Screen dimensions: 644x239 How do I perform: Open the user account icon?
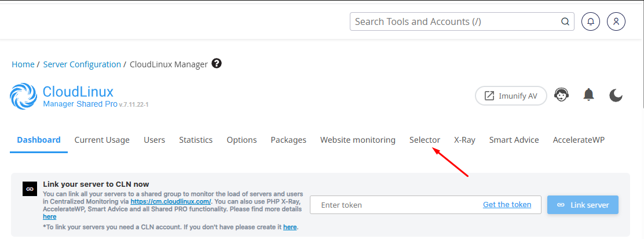click(x=616, y=21)
